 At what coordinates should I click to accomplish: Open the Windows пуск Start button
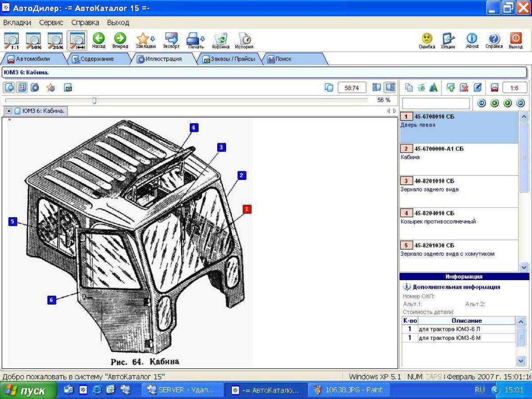point(28,391)
